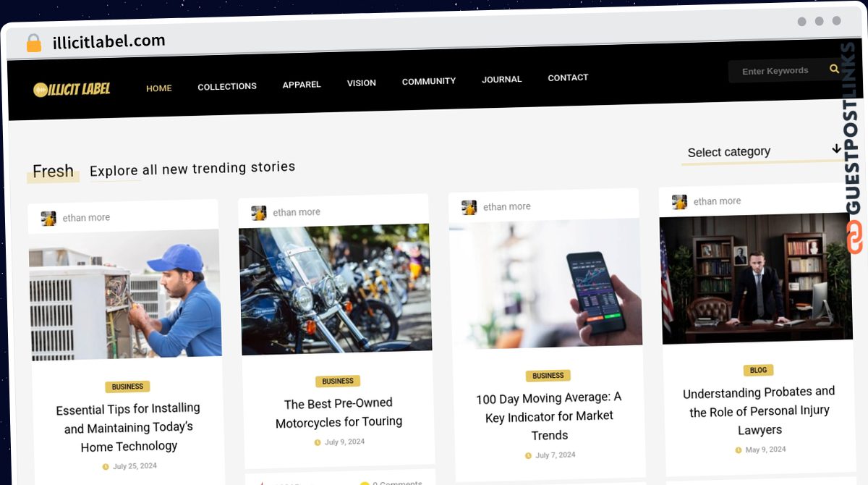Click the BUSINESS tag on the home technology post

[x=127, y=387]
